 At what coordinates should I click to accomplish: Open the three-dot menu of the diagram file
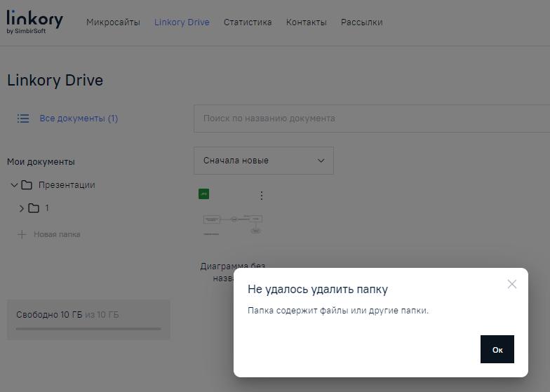261,196
